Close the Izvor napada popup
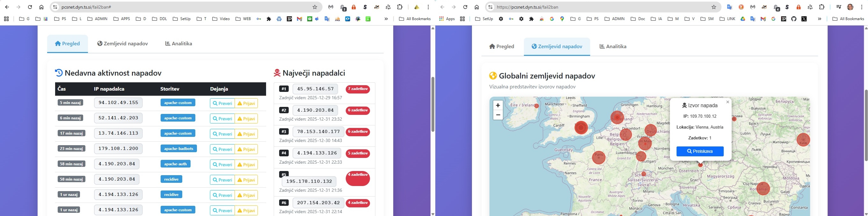Viewport: 868px width, 216px height. coord(727,102)
